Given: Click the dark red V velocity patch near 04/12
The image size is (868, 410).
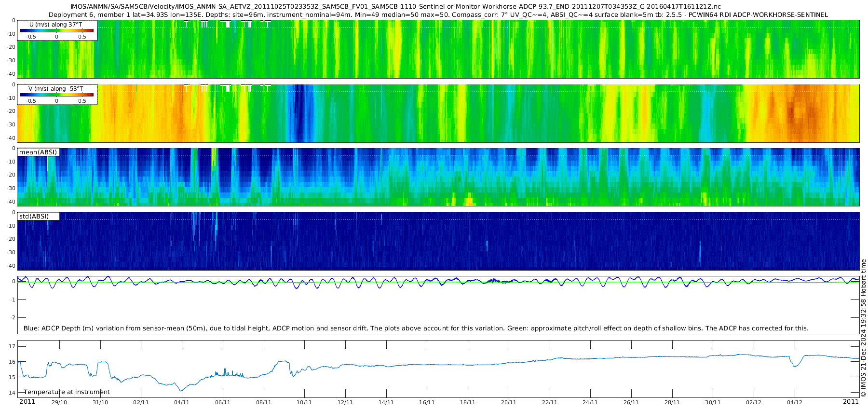Looking at the screenshot, I should click(x=792, y=112).
